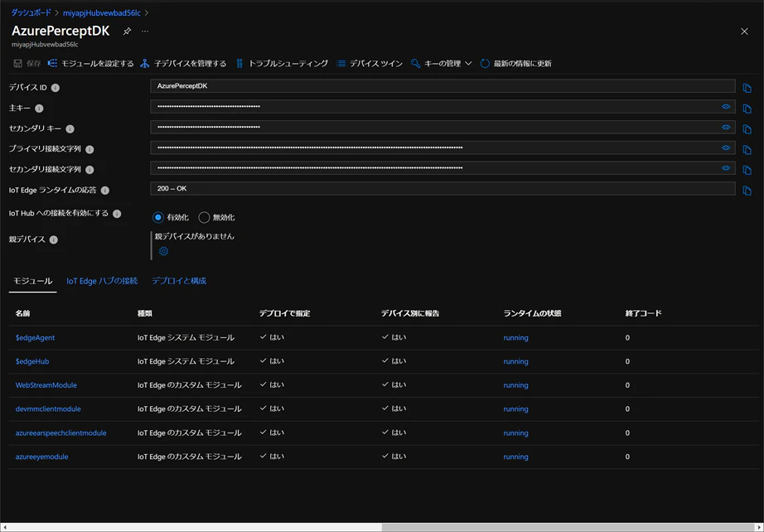764x532 pixels.
Task: Open the WebStreamModule module
Action: coord(46,385)
